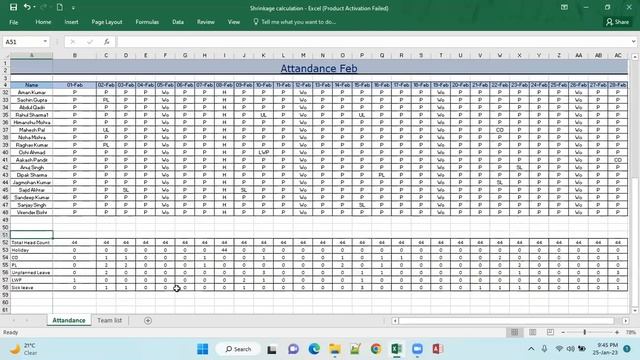Image resolution: width=640 pixels, height=360 pixels.
Task: Open Microsoft Edge from taskbar
Action: tap(314, 349)
